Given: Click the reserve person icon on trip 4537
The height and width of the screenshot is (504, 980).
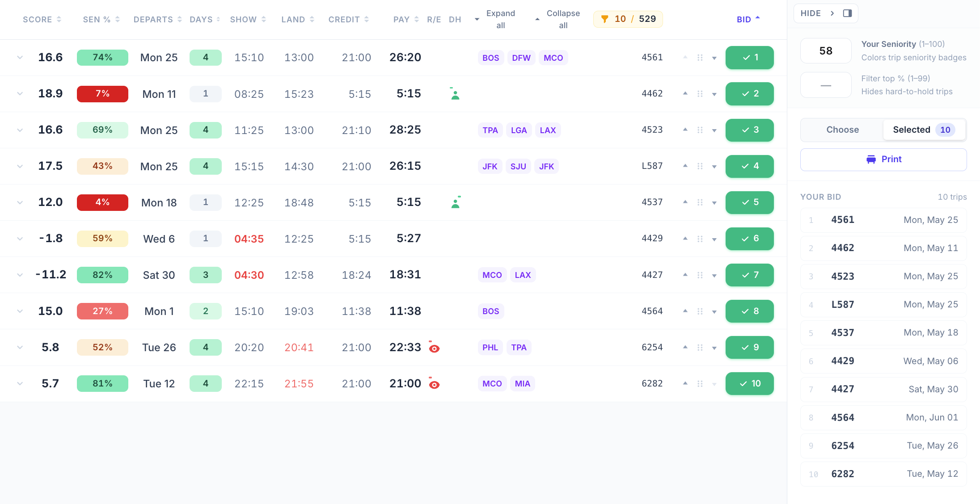Looking at the screenshot, I should (x=456, y=202).
